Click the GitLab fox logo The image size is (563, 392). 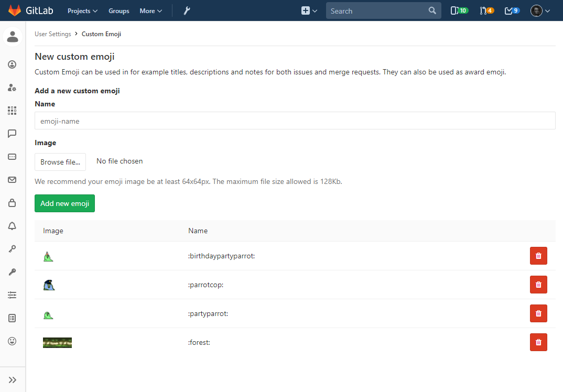click(15, 10)
